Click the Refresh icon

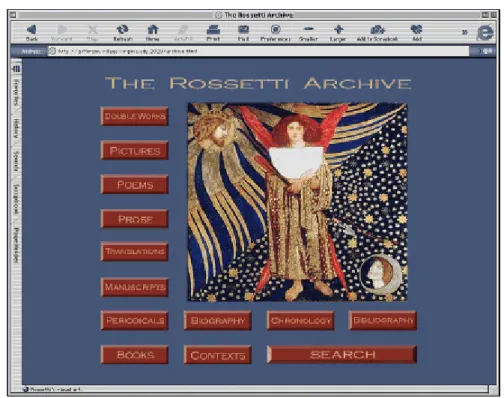[123, 30]
